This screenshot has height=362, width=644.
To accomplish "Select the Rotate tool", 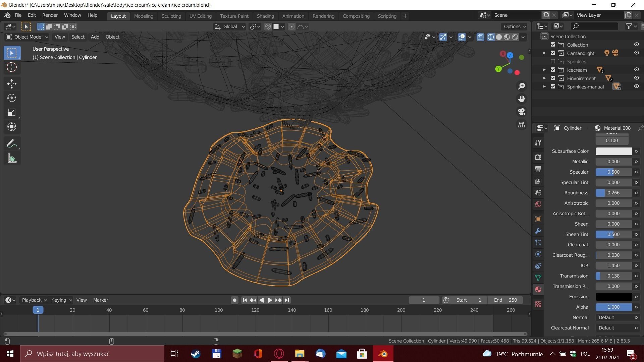I will point(12,98).
